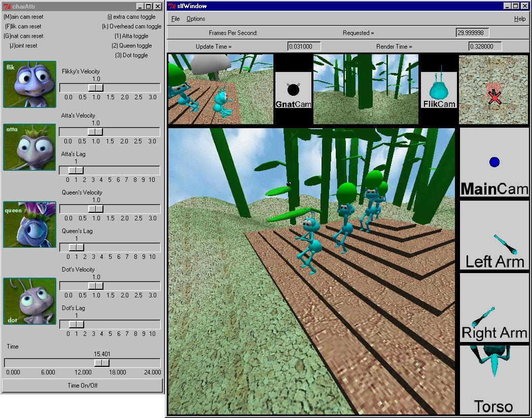The width and height of the screenshot is (532, 418).
Task: Select the MainCam panel
Action: (x=494, y=162)
